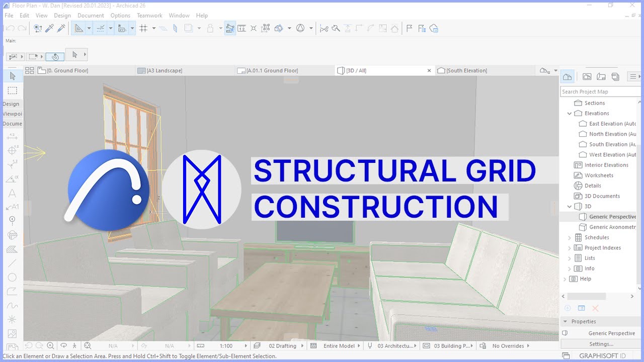Switch to the 0. Ground Floor tab
644x362 pixels.
point(86,70)
